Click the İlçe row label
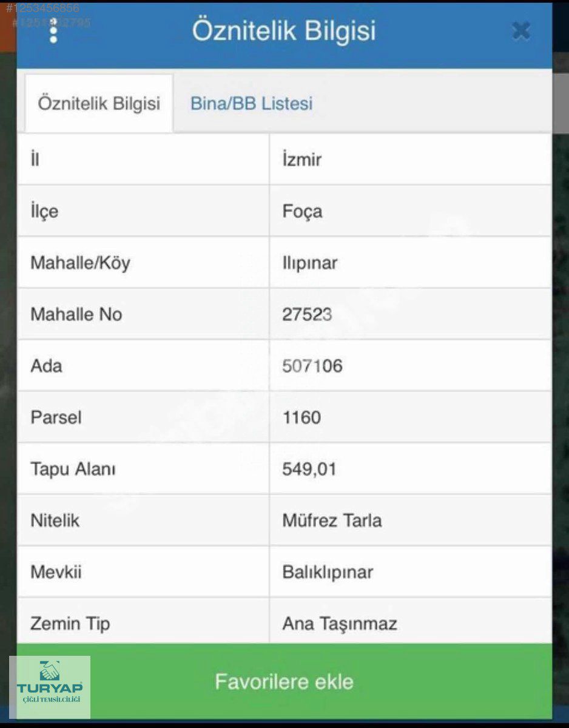 (x=44, y=211)
